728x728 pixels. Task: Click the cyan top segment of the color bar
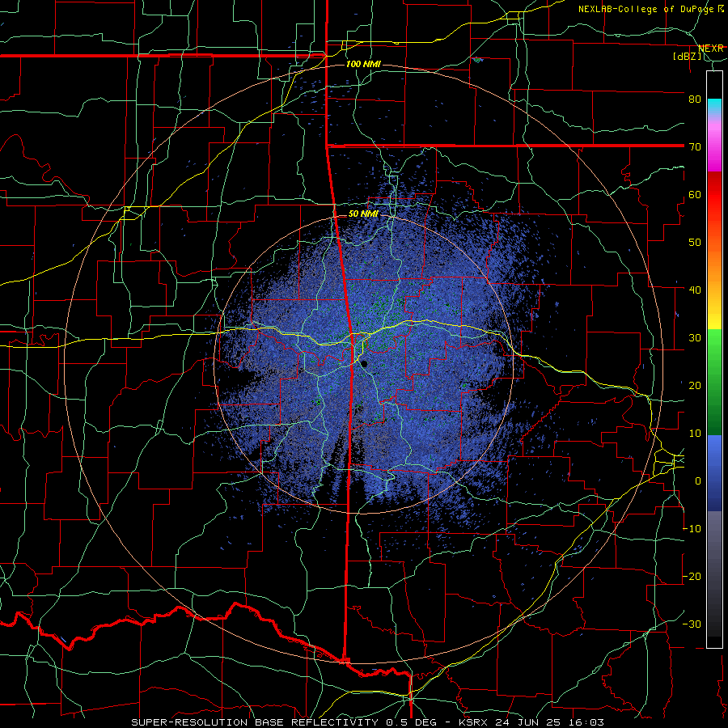tap(714, 108)
